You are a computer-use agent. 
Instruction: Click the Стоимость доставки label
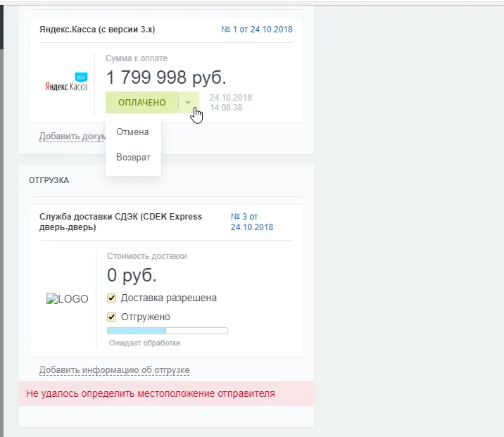(147, 256)
